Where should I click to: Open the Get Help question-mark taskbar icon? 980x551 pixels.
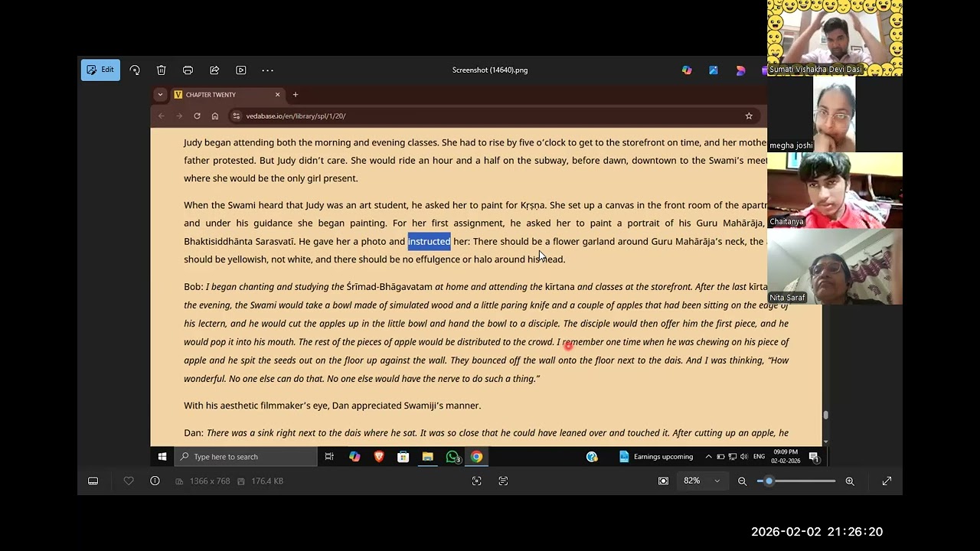pos(592,457)
